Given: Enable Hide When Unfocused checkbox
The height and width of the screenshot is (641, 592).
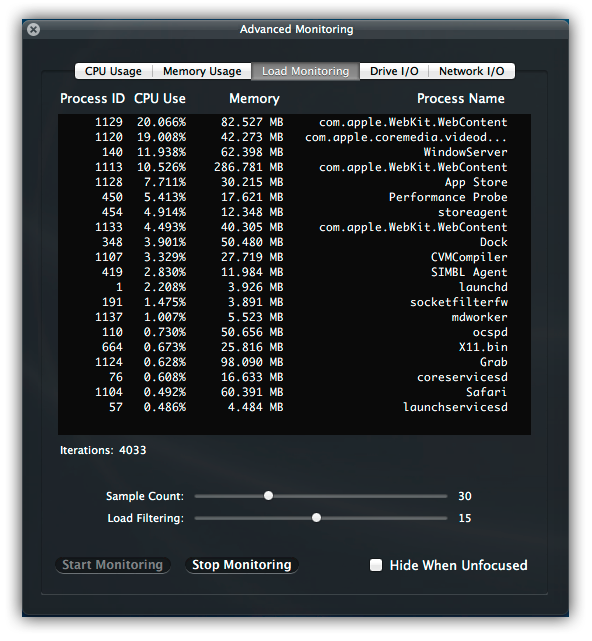Looking at the screenshot, I should click(376, 565).
